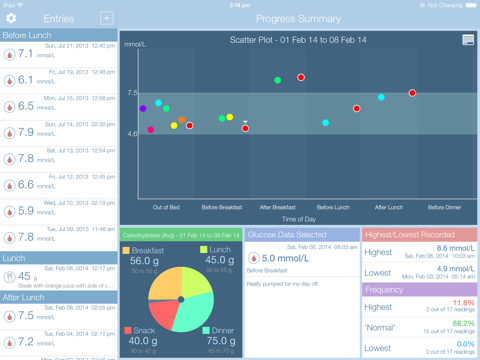The width and height of the screenshot is (480, 360).
Task: Open the Fri, Jul 12, 2013 entry
Action: [59, 186]
